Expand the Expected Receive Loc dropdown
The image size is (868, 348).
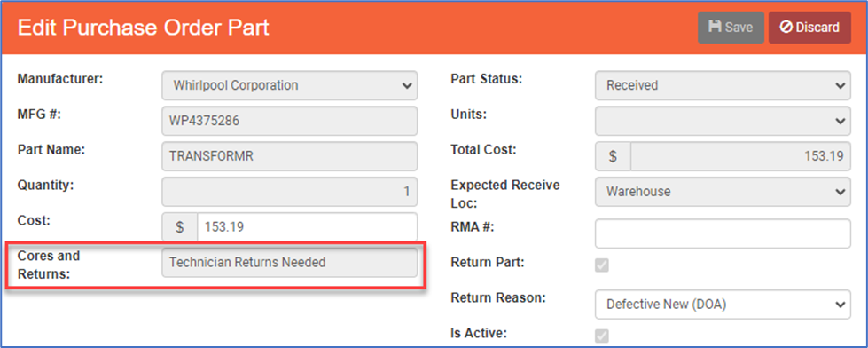[723, 192]
